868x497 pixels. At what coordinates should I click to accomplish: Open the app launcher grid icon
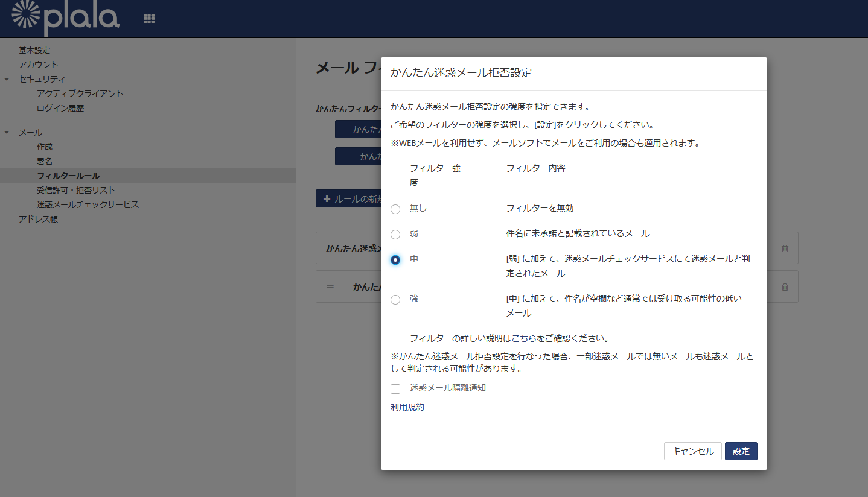coord(148,18)
